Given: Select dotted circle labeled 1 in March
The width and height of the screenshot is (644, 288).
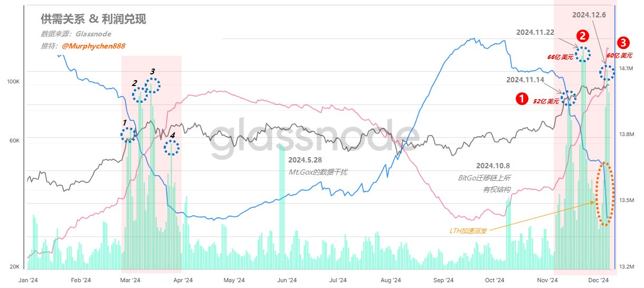Looking at the screenshot, I should (128, 135).
